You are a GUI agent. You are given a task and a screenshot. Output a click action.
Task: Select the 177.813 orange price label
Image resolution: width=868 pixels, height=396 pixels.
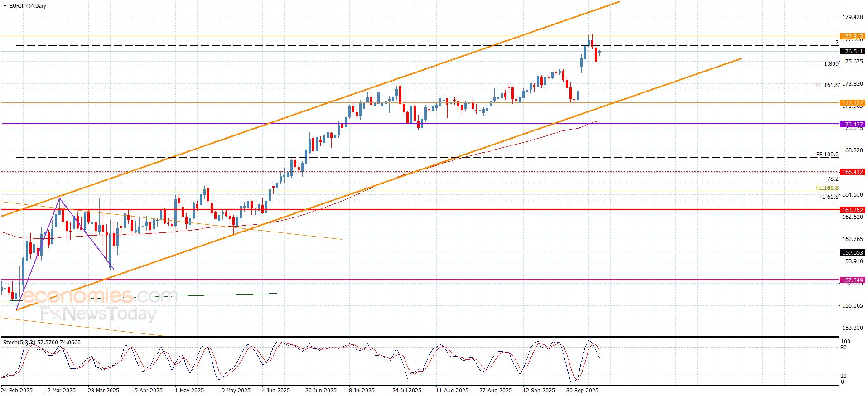(x=852, y=37)
